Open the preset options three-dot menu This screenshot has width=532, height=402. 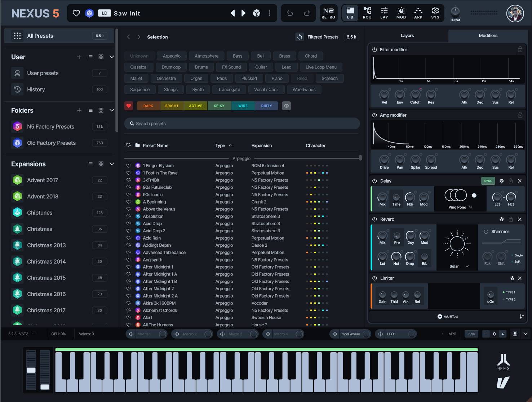click(269, 13)
